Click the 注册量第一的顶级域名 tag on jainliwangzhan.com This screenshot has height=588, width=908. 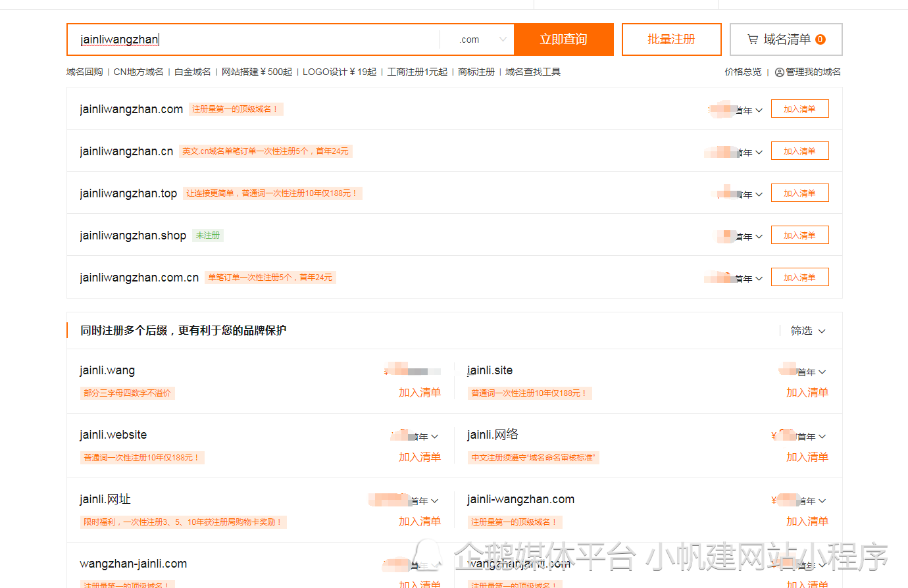(x=236, y=109)
